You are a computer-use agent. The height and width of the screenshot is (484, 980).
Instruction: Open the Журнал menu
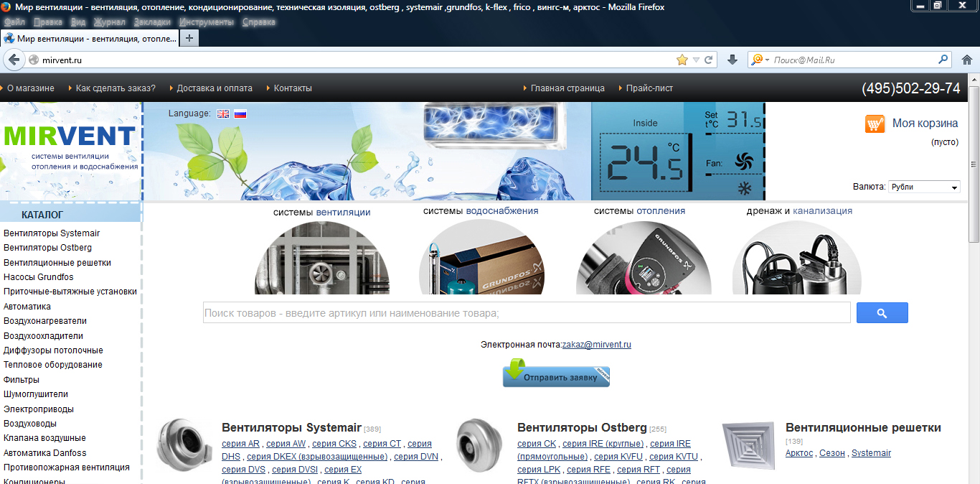pyautogui.click(x=109, y=22)
